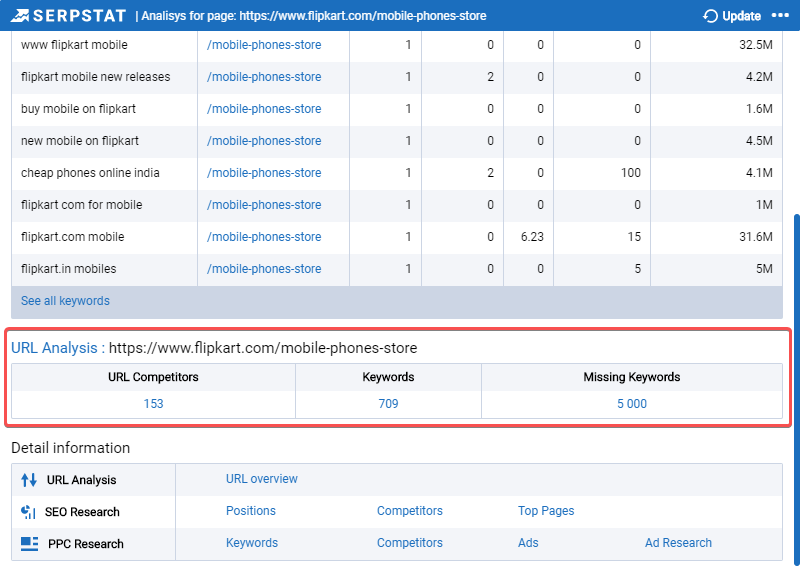The height and width of the screenshot is (566, 800).
Task: Click the SEO Research chart icon
Action: (x=29, y=512)
